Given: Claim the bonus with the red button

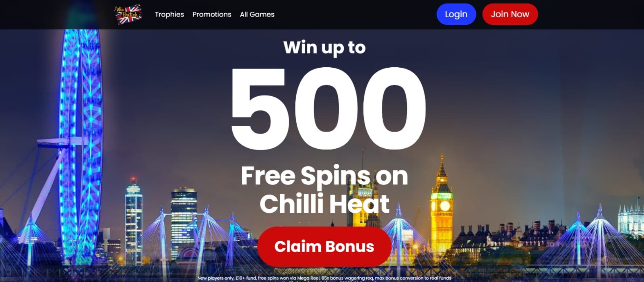Looking at the screenshot, I should pos(324,246).
